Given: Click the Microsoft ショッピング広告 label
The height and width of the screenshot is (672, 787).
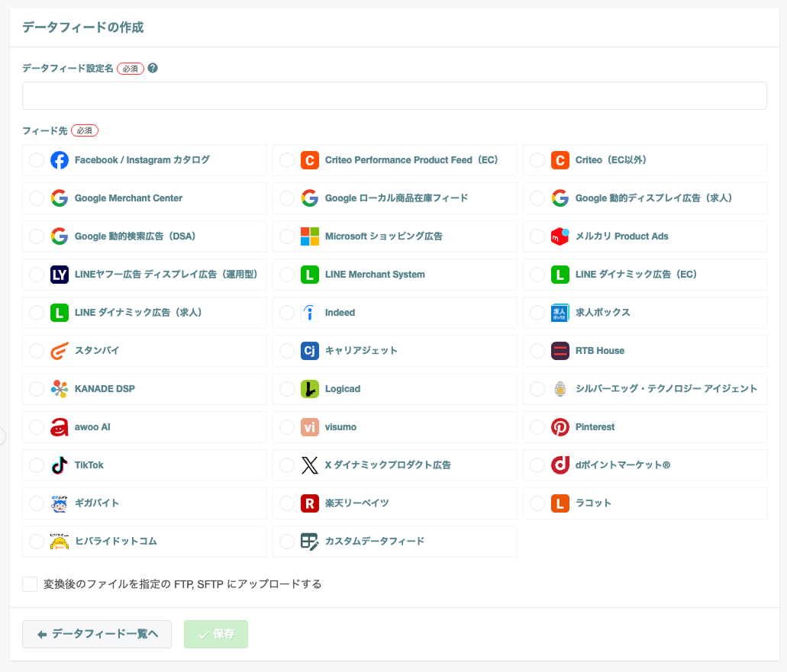Looking at the screenshot, I should (x=384, y=236).
